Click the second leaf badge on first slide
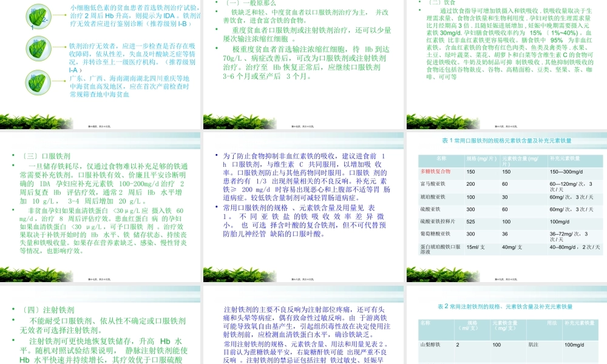Viewport: 607px width, 364px height. (38, 47)
